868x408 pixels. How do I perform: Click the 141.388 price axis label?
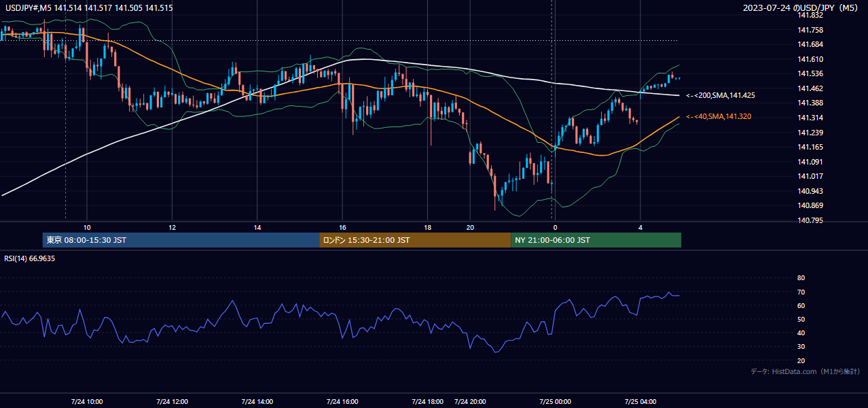click(810, 103)
